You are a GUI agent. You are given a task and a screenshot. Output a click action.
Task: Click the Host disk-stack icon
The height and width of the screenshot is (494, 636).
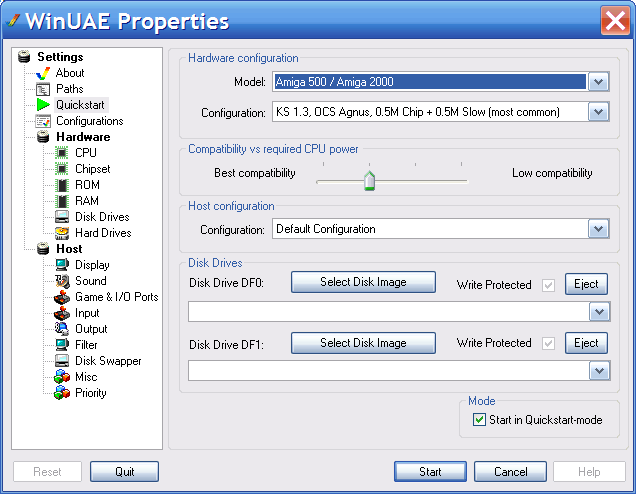tap(43, 249)
